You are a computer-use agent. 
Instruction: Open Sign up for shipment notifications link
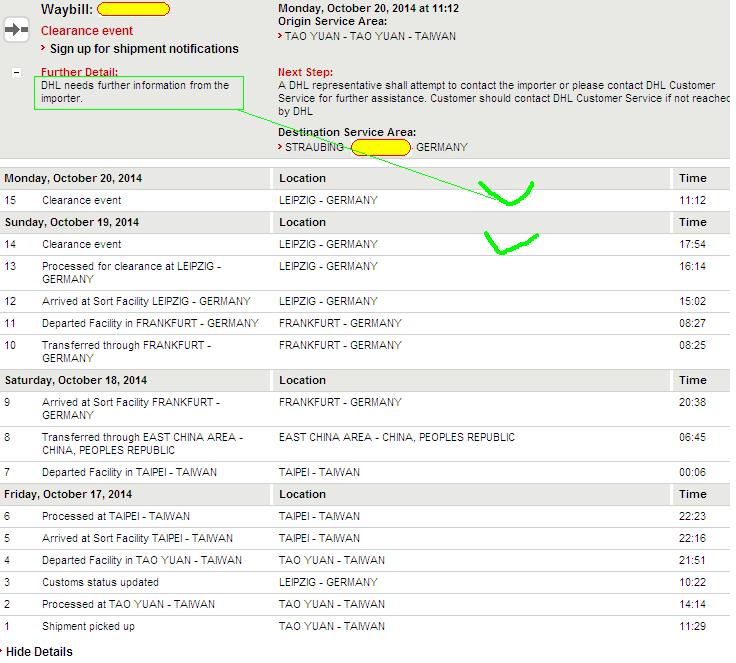click(x=144, y=49)
